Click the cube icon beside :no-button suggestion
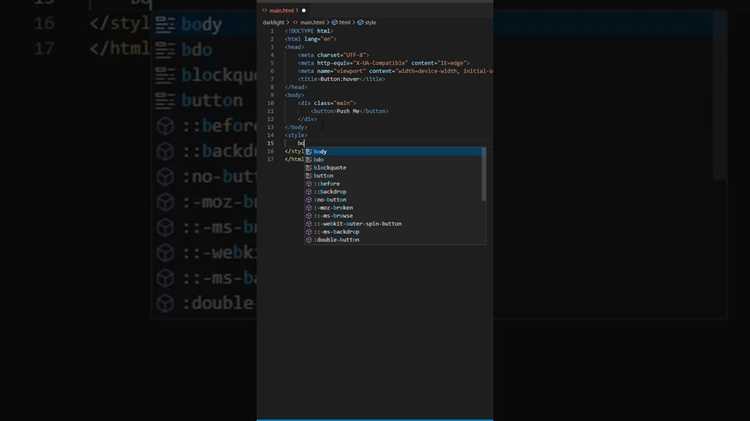 (x=309, y=200)
